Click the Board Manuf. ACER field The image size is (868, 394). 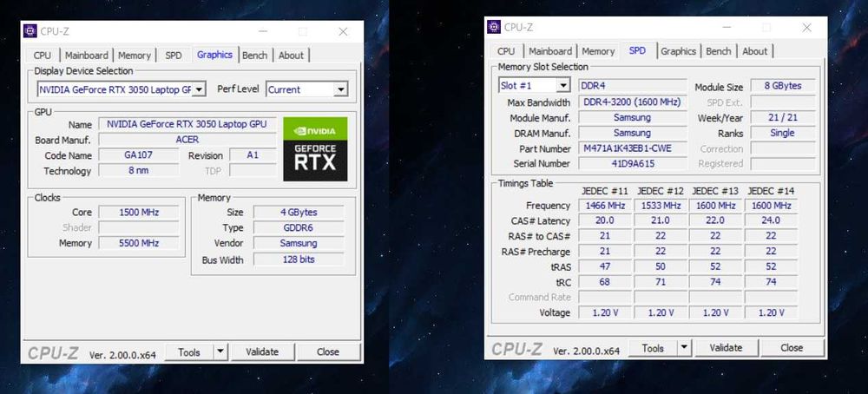click(x=187, y=140)
